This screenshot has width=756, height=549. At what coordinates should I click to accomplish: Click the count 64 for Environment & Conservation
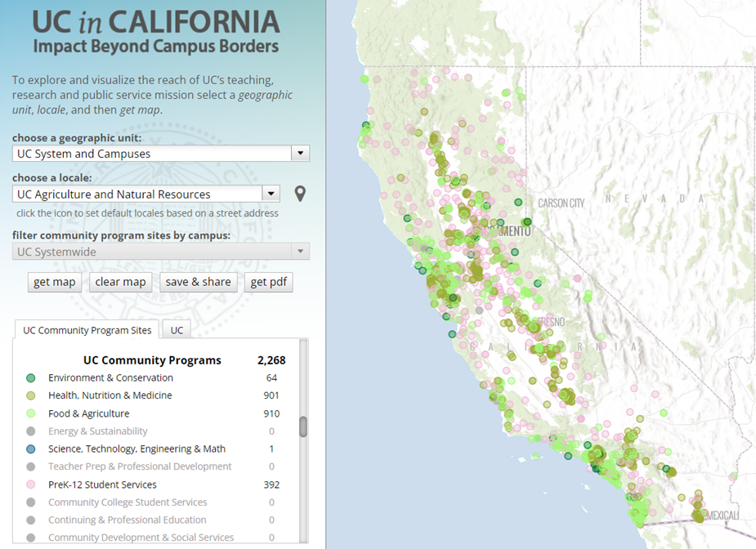[x=271, y=378]
